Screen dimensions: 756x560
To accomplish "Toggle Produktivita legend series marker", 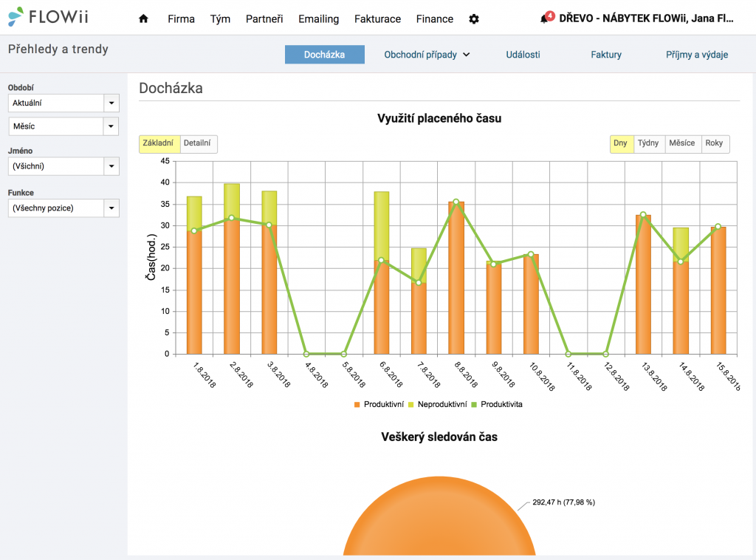I will [474, 405].
